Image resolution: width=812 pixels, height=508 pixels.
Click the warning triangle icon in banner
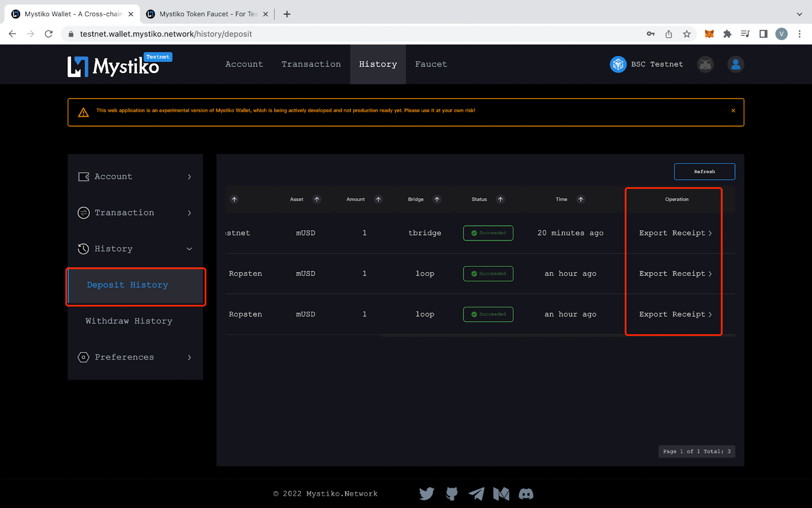[84, 112]
